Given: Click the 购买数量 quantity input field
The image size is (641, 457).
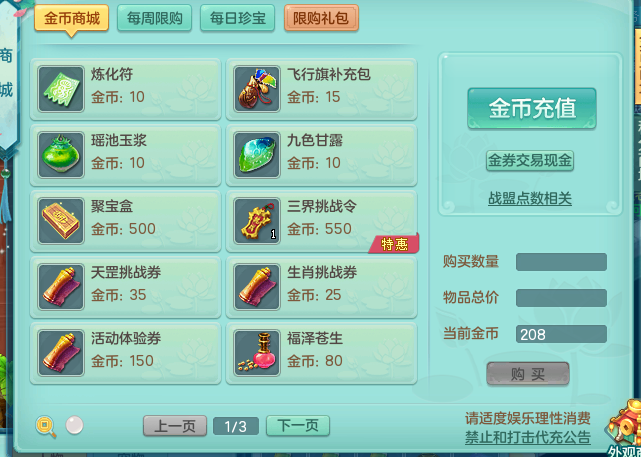Looking at the screenshot, I should (x=561, y=262).
